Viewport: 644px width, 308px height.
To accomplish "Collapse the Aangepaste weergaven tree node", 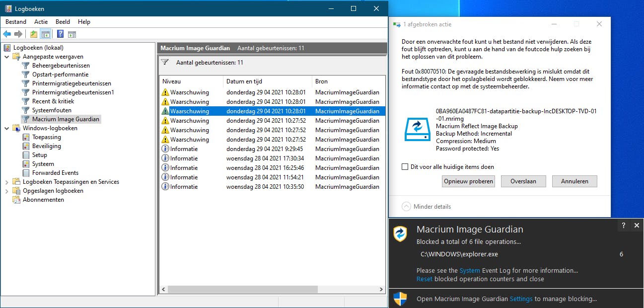I will pos(7,57).
